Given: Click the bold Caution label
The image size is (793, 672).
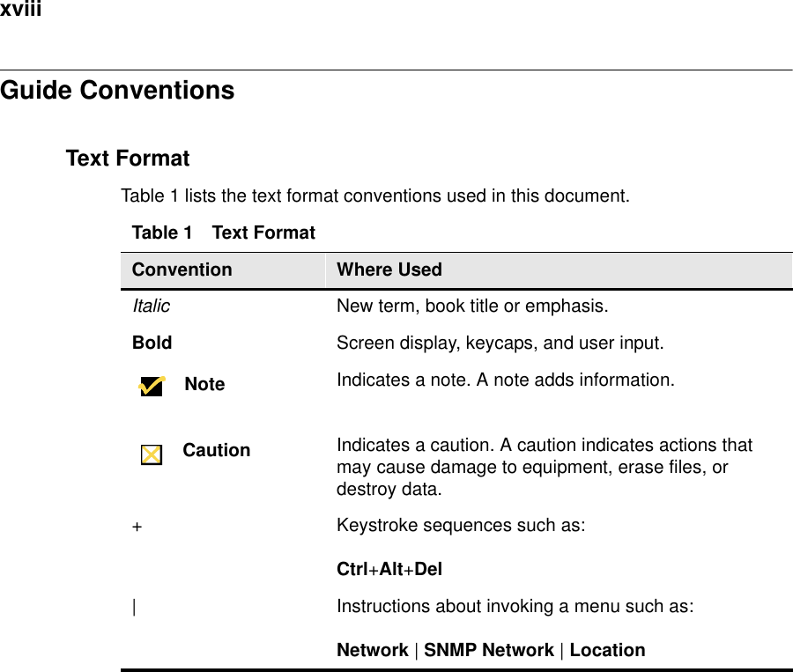Looking at the screenshot, I should [x=217, y=451].
